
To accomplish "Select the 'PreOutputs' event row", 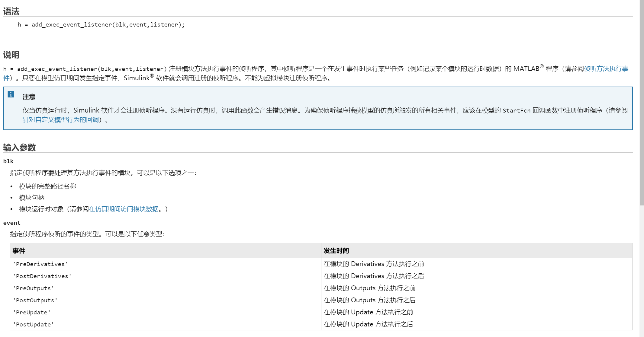I will pos(33,288).
